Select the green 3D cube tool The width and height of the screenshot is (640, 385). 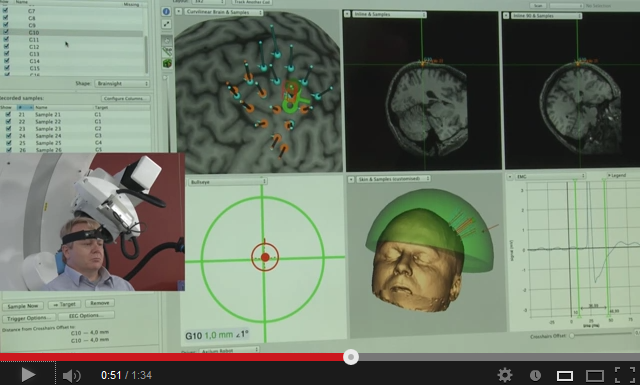pyautogui.click(x=167, y=63)
